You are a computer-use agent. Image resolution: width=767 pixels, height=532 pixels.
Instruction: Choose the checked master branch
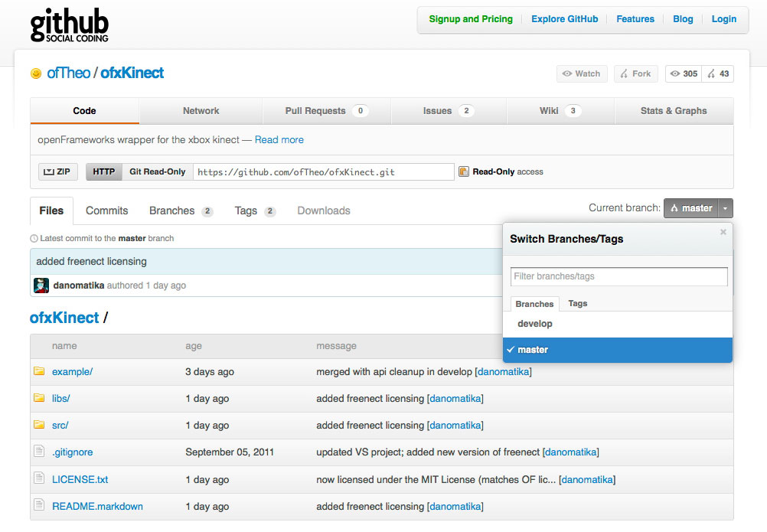click(x=617, y=350)
